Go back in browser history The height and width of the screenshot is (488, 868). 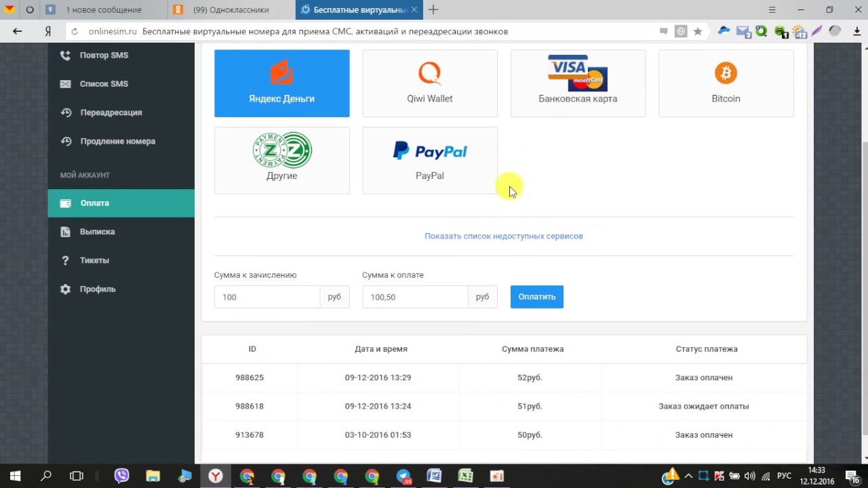pos(18,31)
